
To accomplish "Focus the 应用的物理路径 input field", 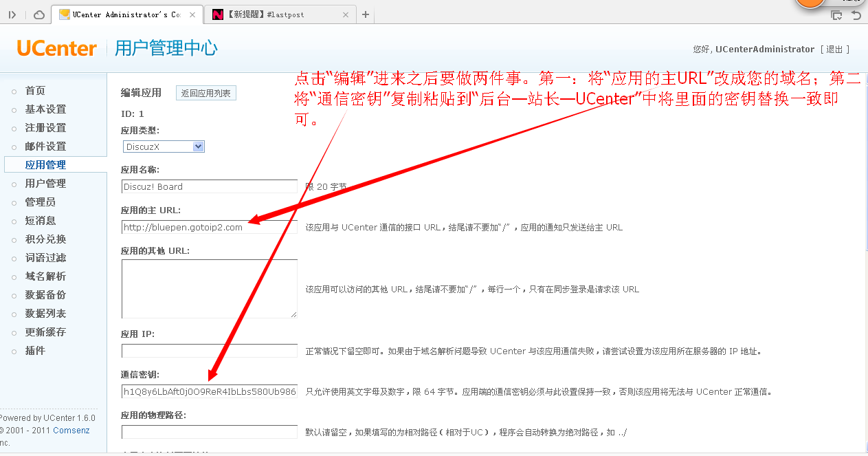I will point(210,432).
